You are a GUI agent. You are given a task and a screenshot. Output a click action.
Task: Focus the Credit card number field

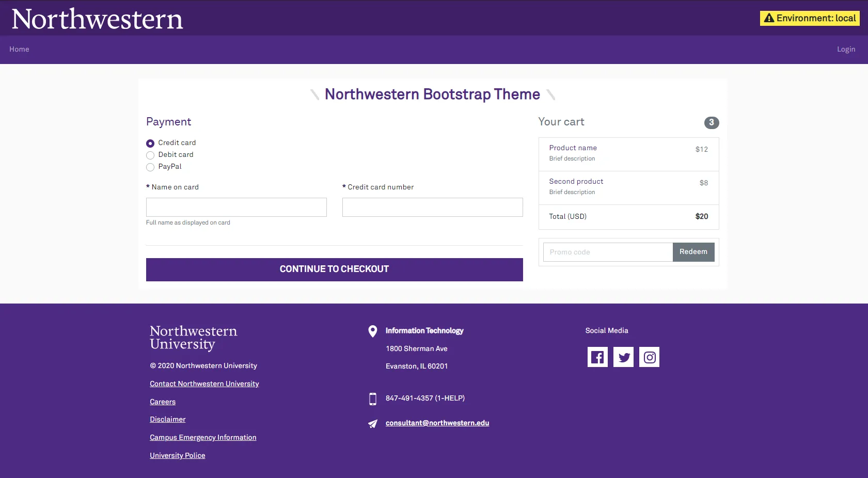pyautogui.click(x=432, y=208)
